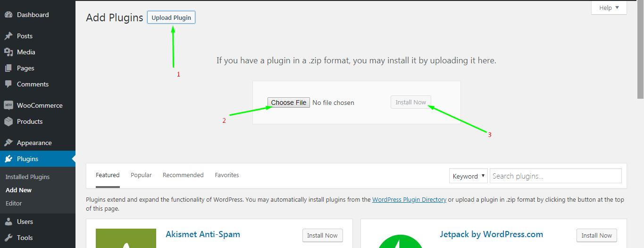Switch to the Recommended tab
The height and width of the screenshot is (248, 644).
pyautogui.click(x=183, y=175)
